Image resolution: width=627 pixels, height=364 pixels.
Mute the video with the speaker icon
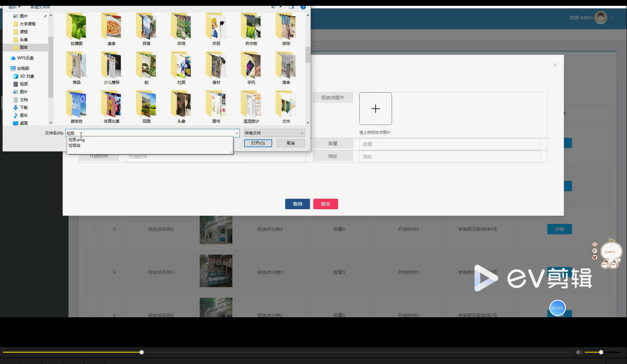579,352
